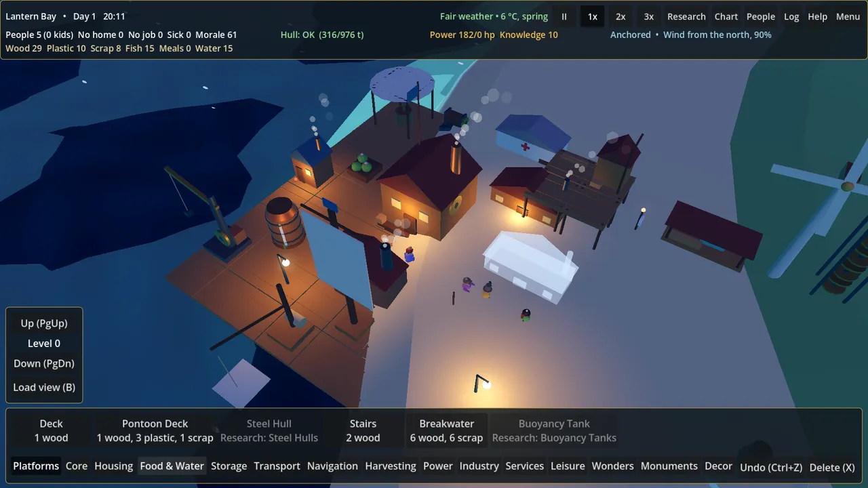
Task: Open the Industry category tab
Action: pos(479,466)
